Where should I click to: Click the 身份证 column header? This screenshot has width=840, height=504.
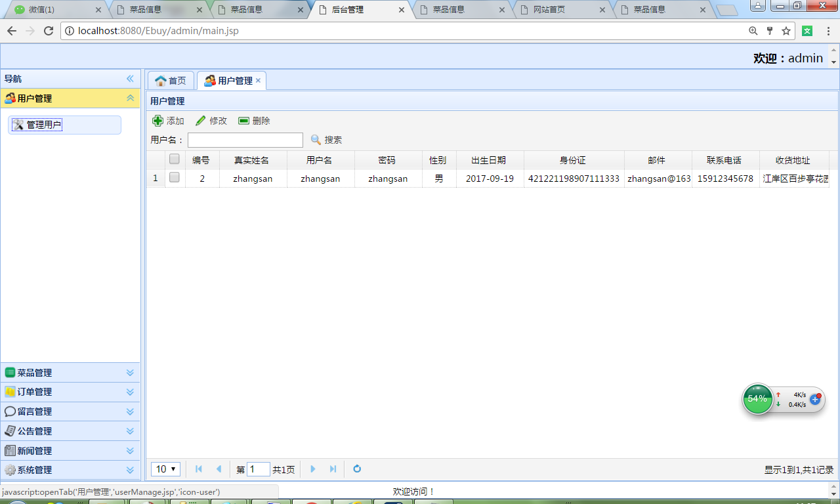[573, 160]
